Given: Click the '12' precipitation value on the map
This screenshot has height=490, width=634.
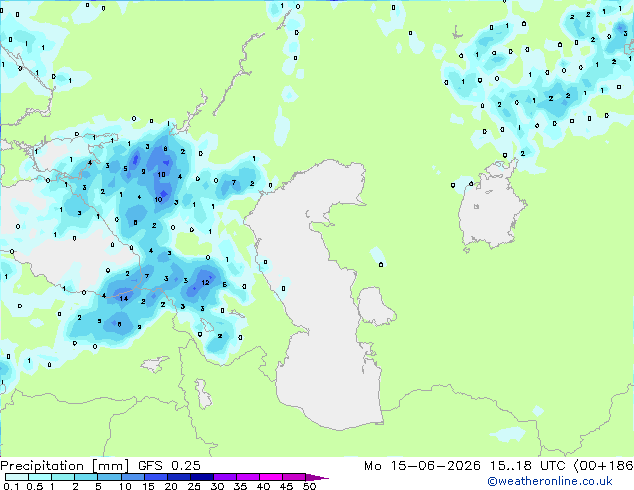Looking at the screenshot, I should tap(205, 283).
